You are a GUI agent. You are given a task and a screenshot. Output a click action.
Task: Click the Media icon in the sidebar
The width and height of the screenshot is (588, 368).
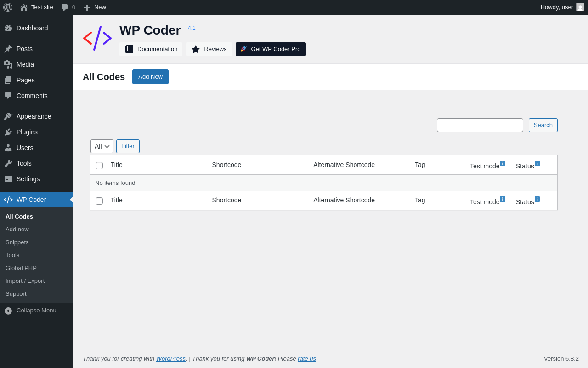(x=8, y=64)
